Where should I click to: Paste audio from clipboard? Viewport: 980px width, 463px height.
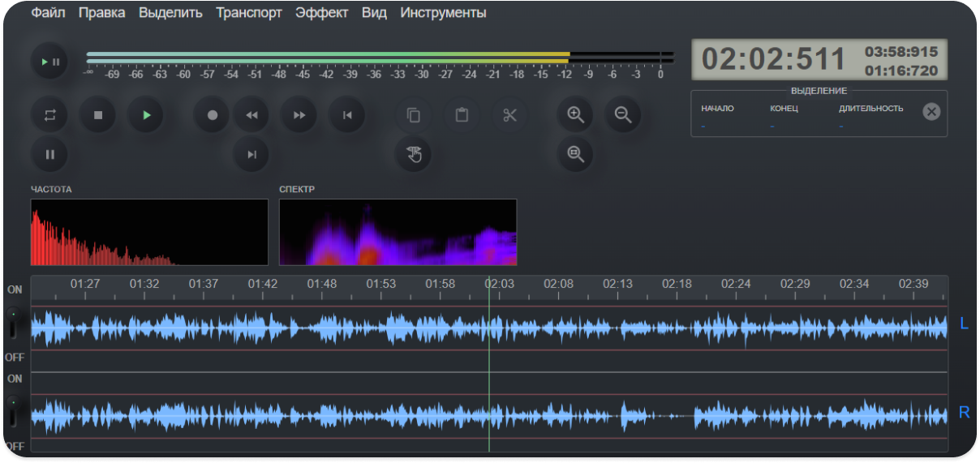462,115
